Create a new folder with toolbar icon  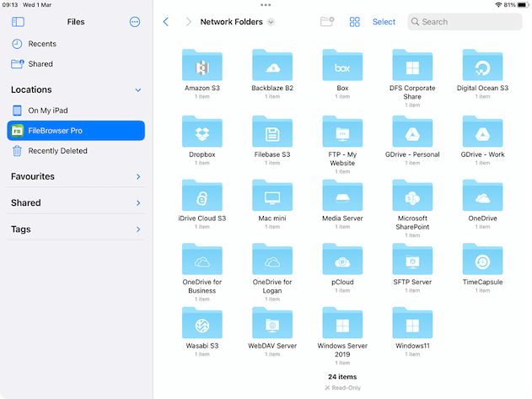(327, 22)
